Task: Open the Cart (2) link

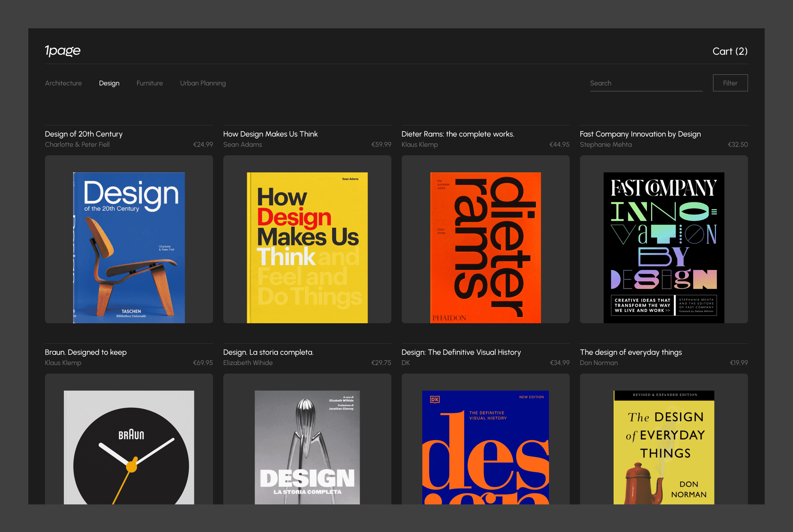Action: pos(730,51)
